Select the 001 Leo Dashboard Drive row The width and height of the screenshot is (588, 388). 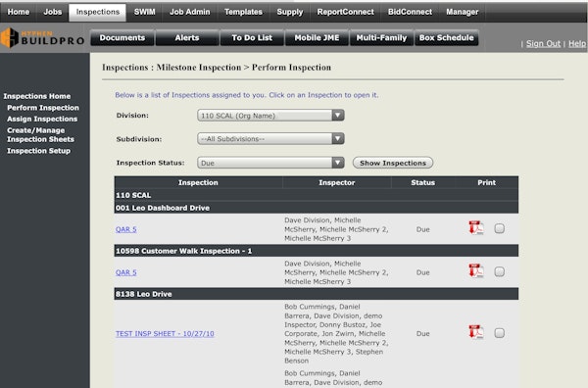coord(317,208)
